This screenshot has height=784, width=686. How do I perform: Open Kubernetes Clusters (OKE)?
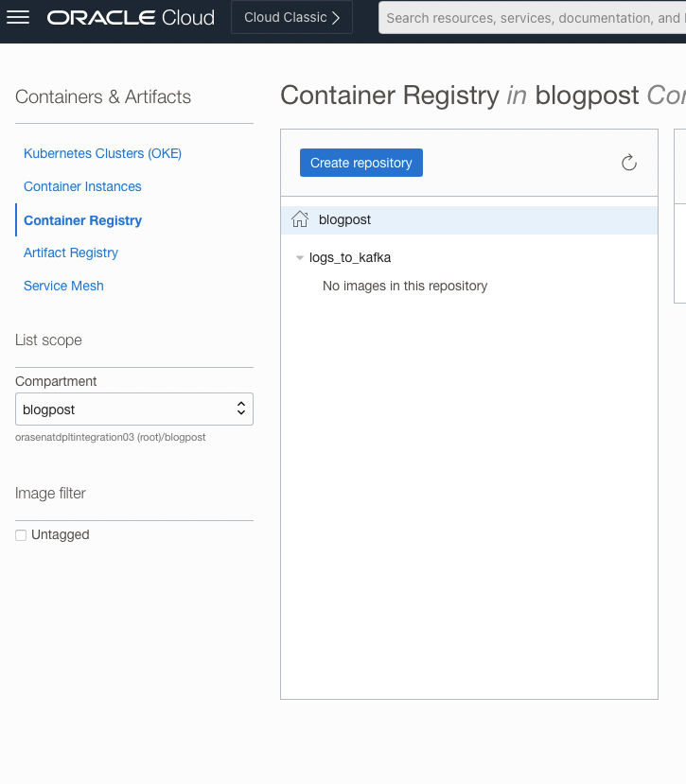(x=102, y=153)
